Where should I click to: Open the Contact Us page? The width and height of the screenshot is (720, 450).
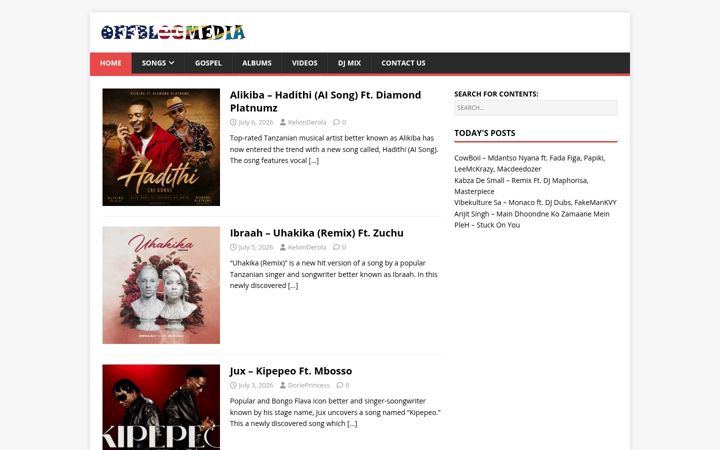pos(403,63)
